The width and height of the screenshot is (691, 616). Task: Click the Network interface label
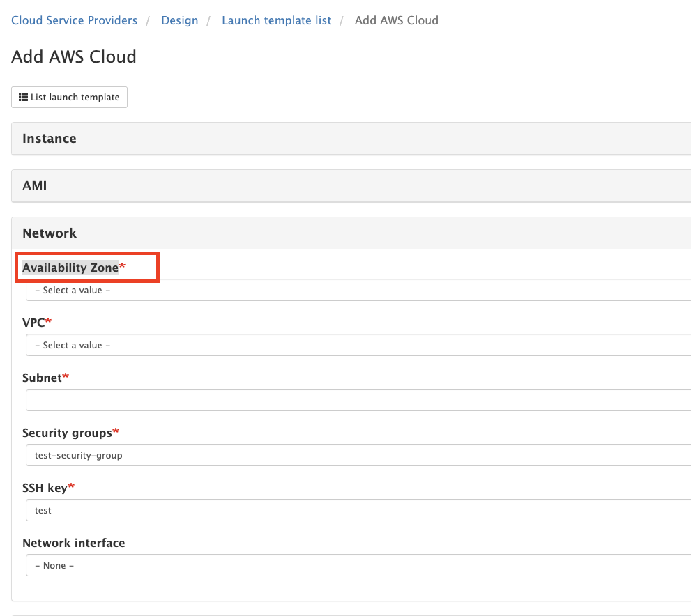tap(73, 543)
